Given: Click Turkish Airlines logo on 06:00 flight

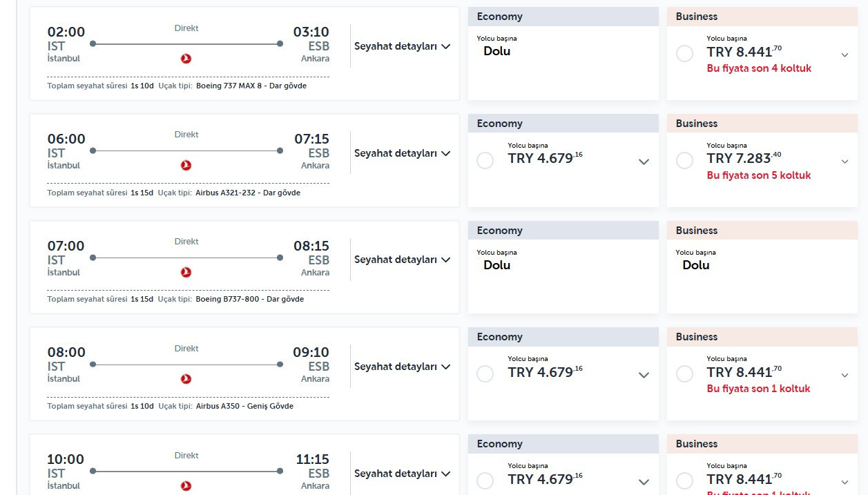Looking at the screenshot, I should [186, 166].
